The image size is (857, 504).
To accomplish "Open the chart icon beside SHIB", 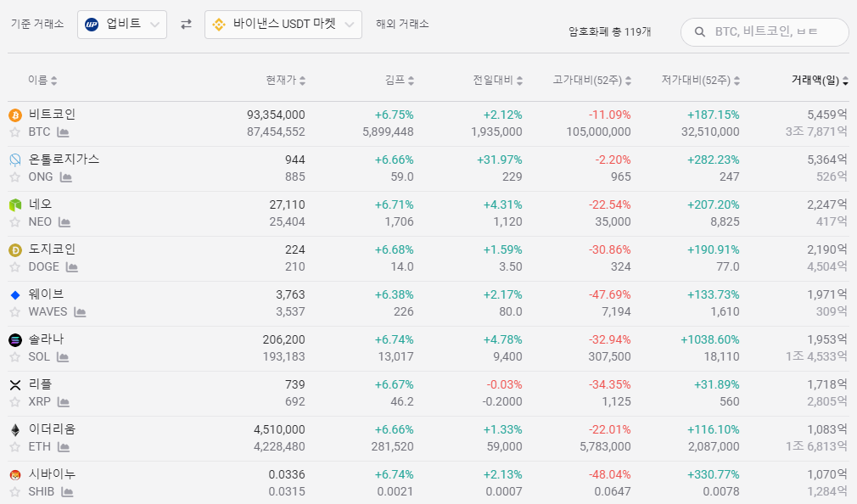I will tap(67, 492).
